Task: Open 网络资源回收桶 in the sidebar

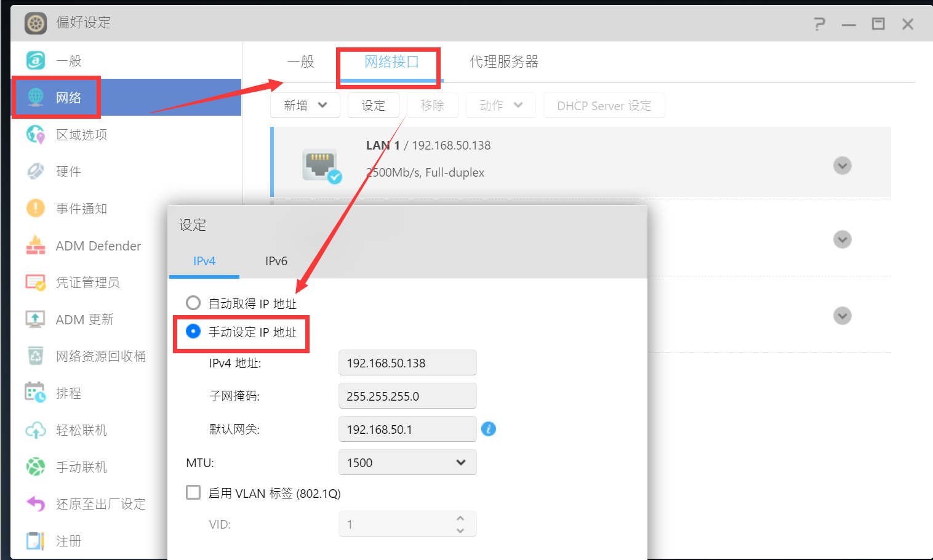Action: (101, 356)
